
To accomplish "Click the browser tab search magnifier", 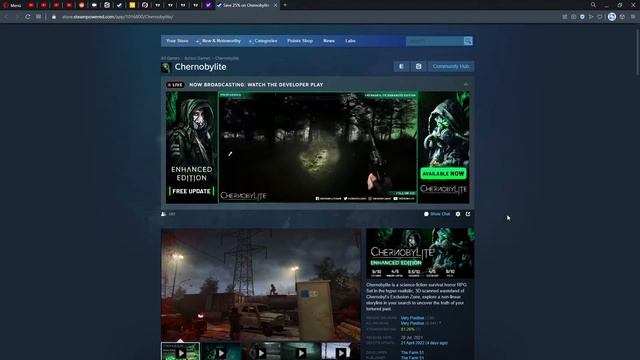I will pyautogui.click(x=593, y=5).
